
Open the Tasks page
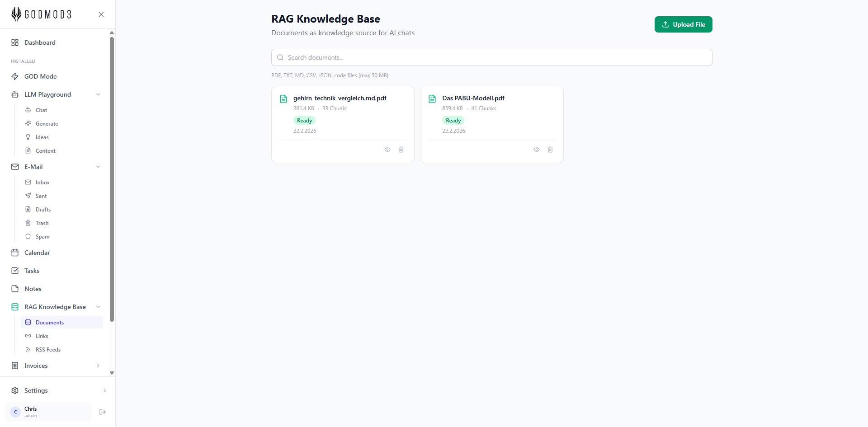(32, 271)
